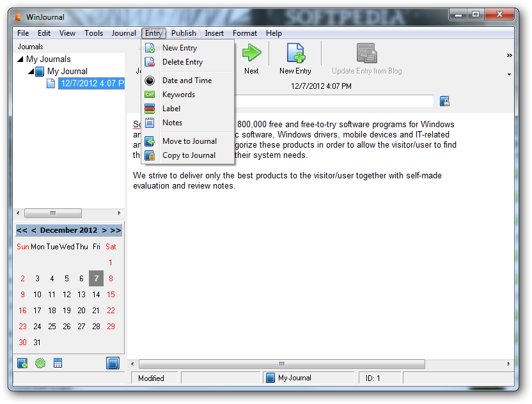
Task: Choose Copy to Journal menu item
Action: click(x=187, y=155)
